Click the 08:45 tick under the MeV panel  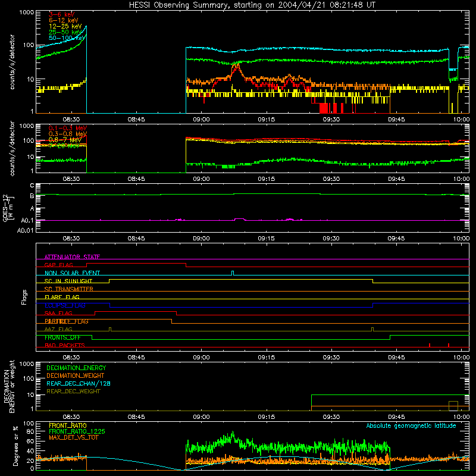pos(136,179)
